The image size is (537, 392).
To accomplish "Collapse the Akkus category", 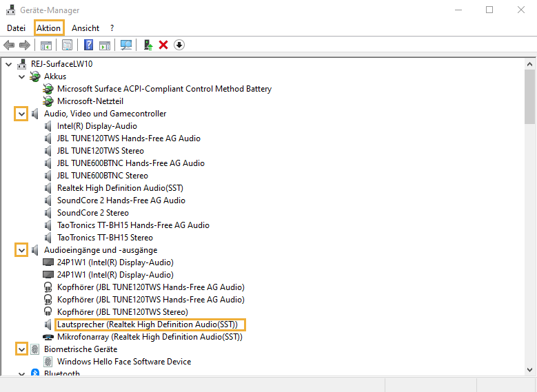I will coord(21,76).
